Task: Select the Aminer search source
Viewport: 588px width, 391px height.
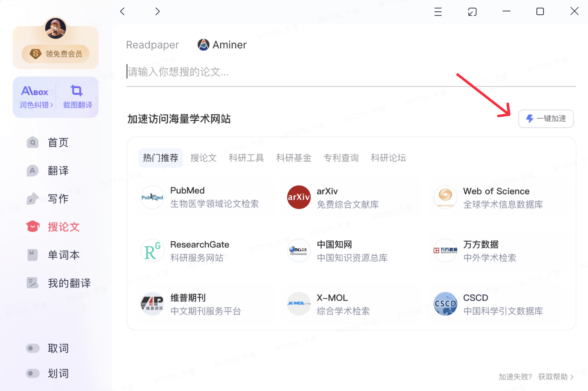Action: 222,45
